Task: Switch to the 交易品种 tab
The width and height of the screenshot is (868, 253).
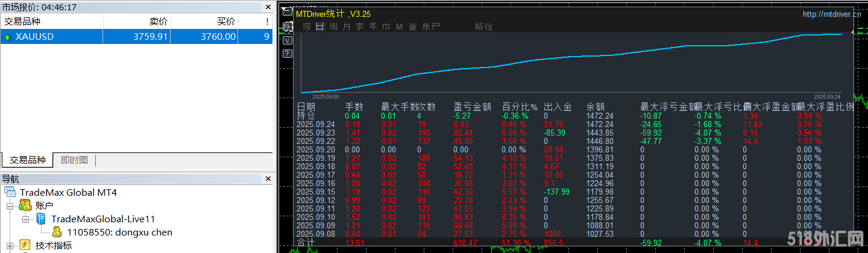Action: [27, 160]
